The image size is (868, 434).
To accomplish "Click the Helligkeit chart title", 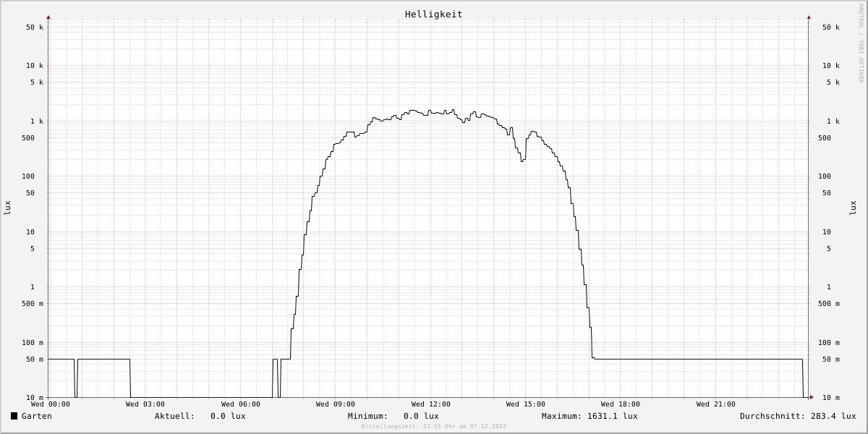I will pyautogui.click(x=434, y=14).
